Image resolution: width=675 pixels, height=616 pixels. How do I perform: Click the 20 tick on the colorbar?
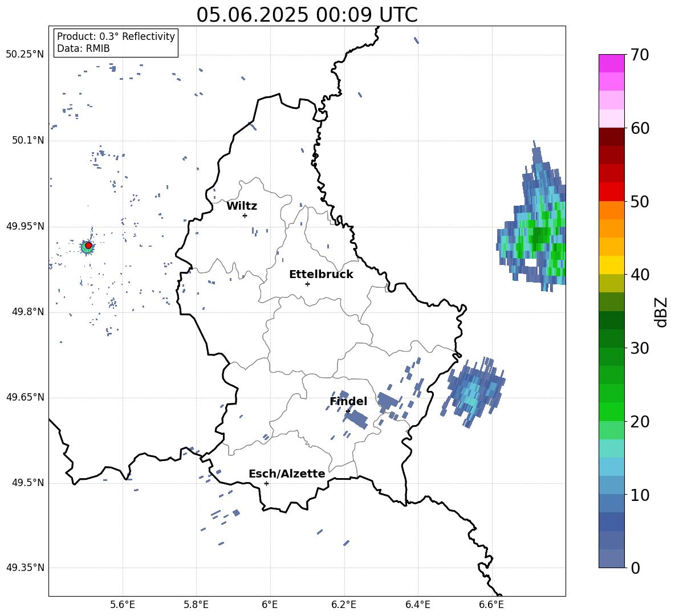point(640,421)
